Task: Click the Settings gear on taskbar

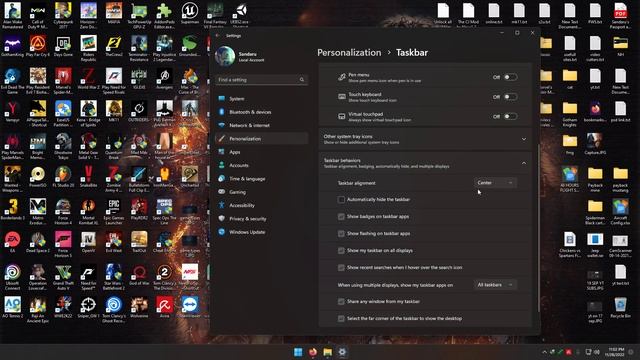Action: pyautogui.click(x=342, y=352)
